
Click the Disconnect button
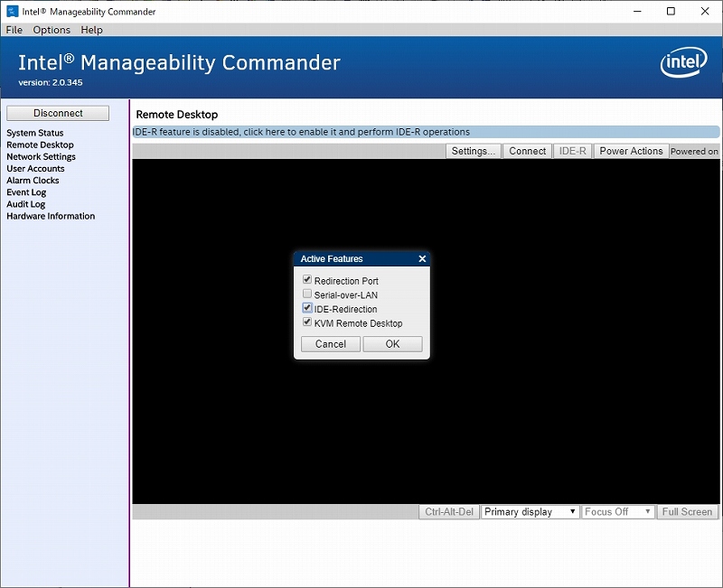58,114
